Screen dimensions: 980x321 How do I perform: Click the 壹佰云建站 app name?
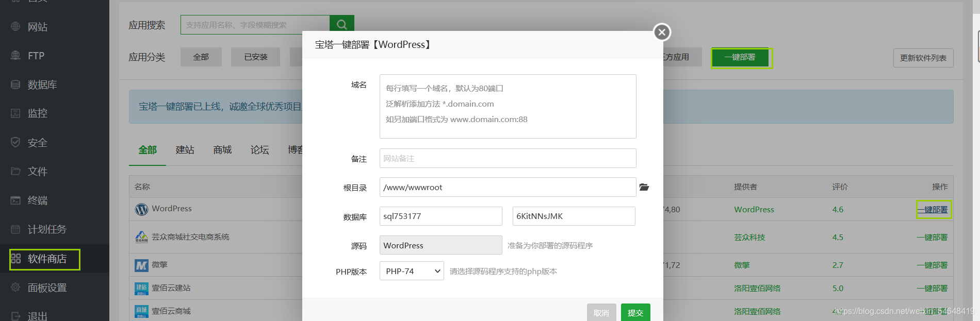pos(171,288)
